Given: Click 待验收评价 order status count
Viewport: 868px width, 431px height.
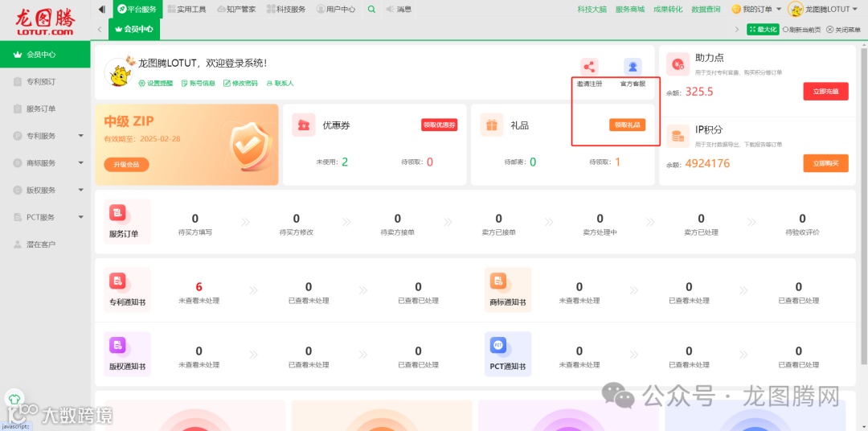Looking at the screenshot, I should coord(802,219).
